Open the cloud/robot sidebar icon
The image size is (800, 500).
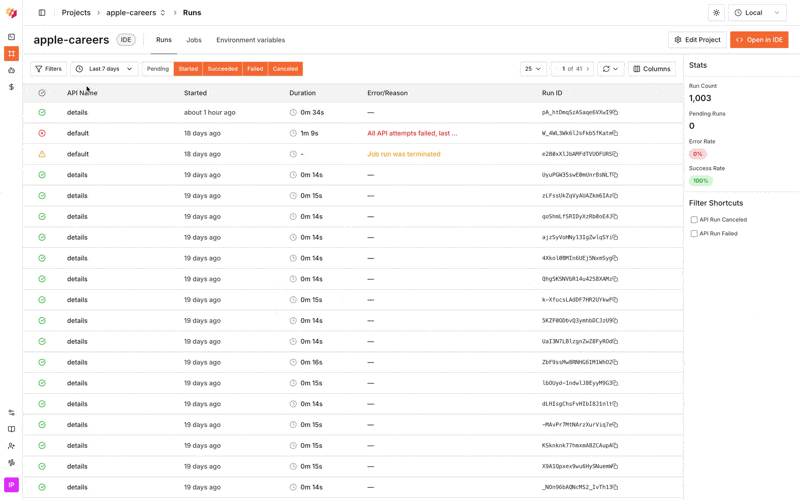pos(11,70)
